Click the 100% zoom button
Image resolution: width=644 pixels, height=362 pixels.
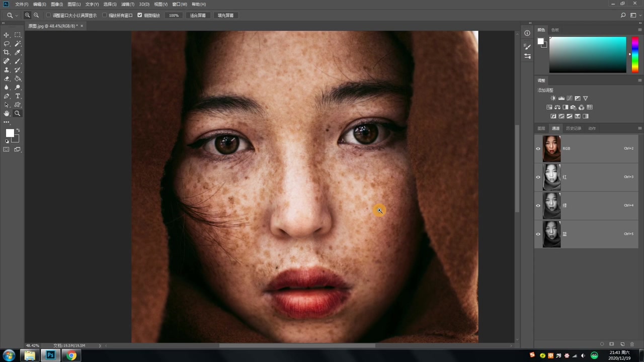pos(174,16)
